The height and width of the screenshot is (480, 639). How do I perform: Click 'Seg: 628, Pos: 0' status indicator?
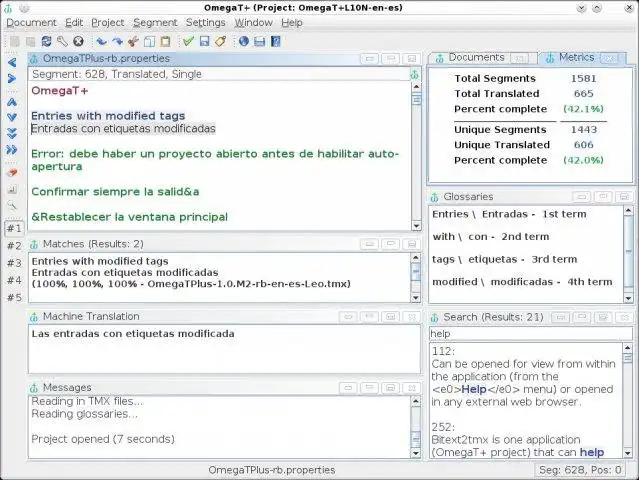point(580,470)
